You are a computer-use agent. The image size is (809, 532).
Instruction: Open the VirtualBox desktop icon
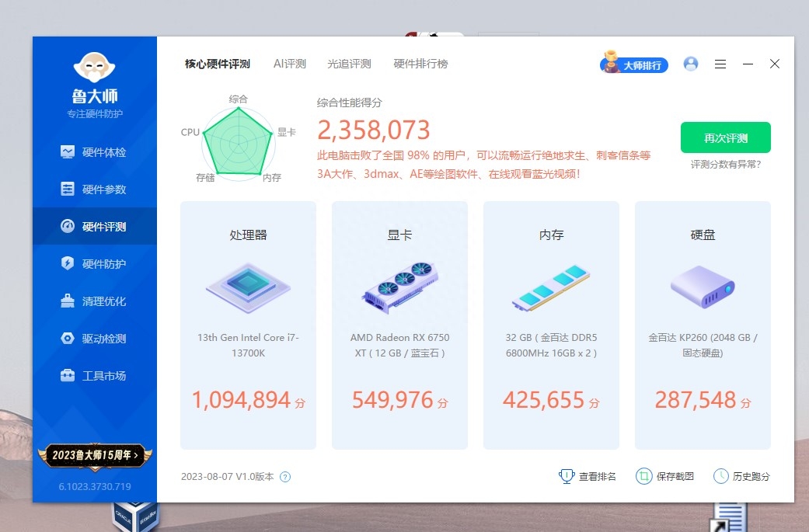tap(135, 516)
